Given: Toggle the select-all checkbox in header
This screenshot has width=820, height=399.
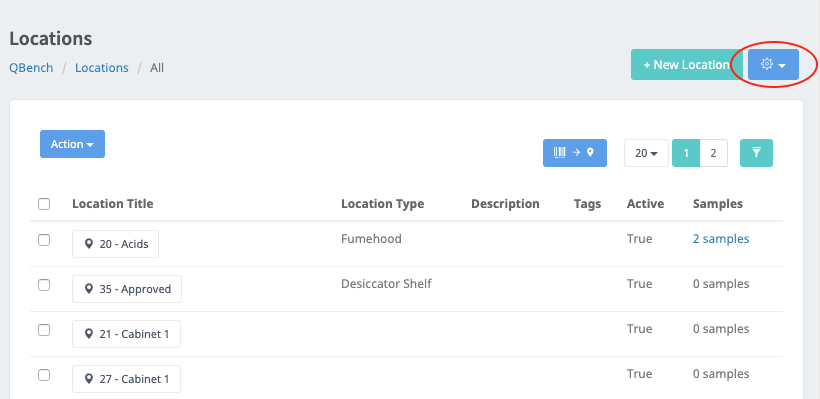Looking at the screenshot, I should click(44, 204).
